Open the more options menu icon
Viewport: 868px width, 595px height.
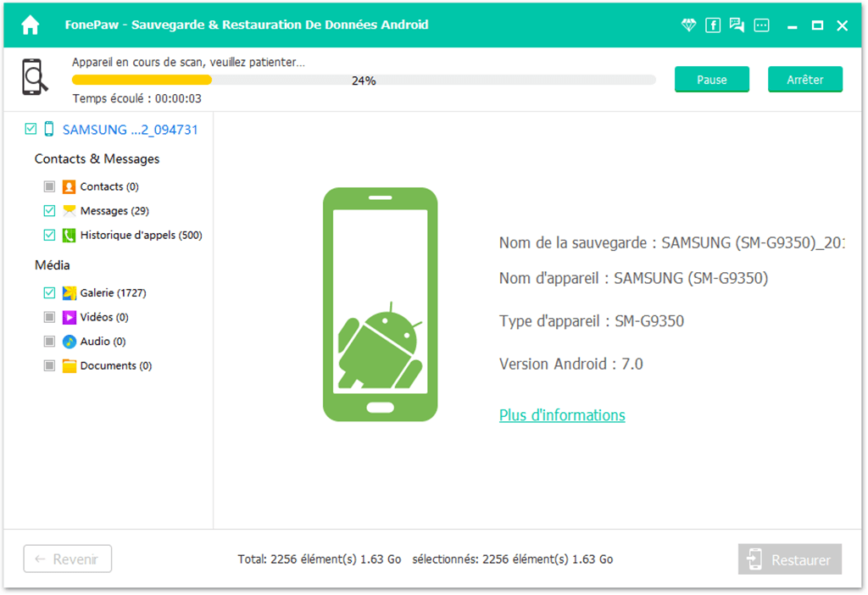[762, 25]
